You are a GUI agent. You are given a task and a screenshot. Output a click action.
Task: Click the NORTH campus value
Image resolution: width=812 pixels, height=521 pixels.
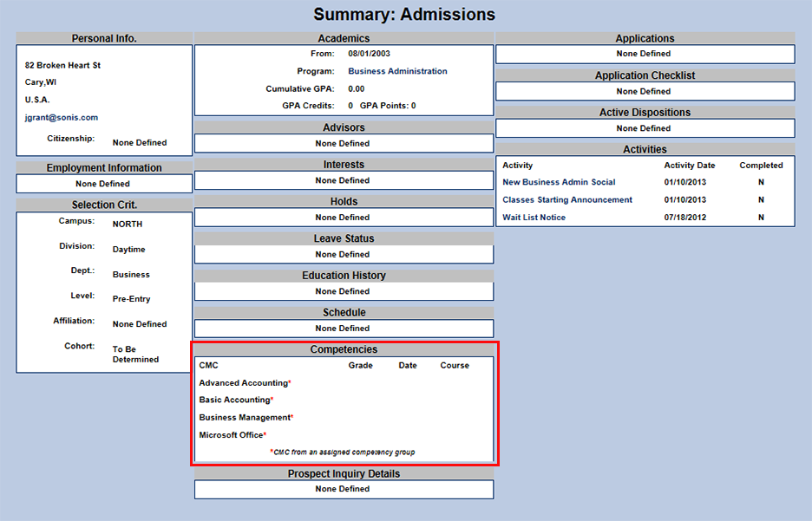pos(128,224)
